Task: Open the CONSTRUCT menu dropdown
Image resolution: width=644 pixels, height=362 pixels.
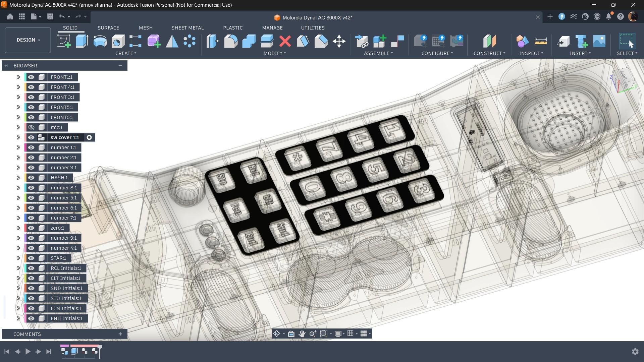Action: 489,53
